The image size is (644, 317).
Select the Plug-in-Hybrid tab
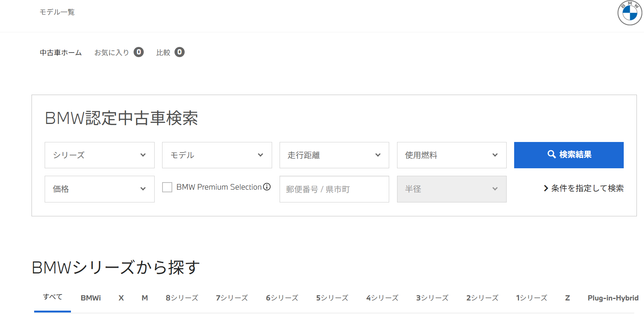point(613,298)
